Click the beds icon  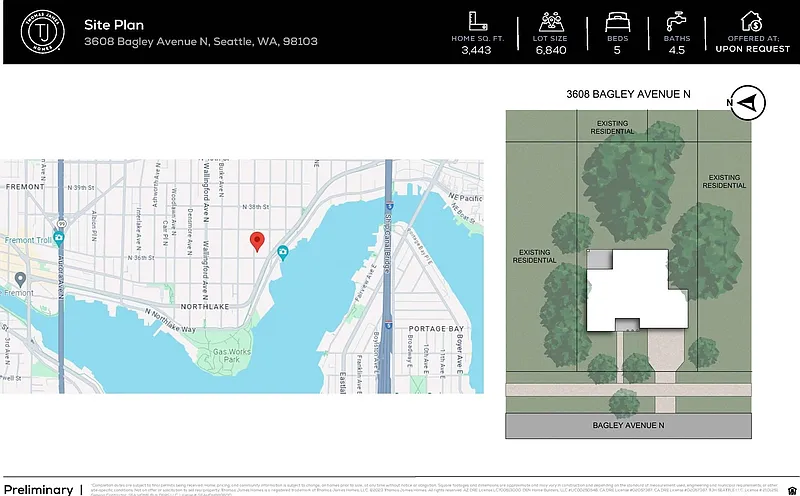tap(618, 21)
